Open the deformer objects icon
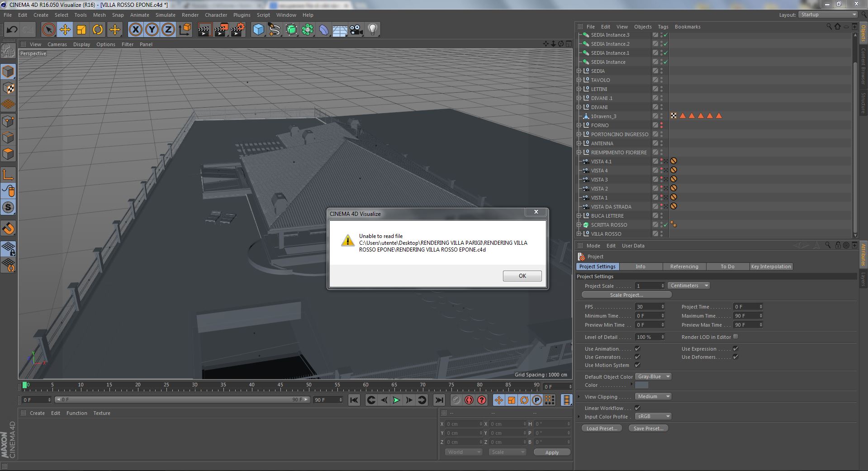 click(324, 30)
